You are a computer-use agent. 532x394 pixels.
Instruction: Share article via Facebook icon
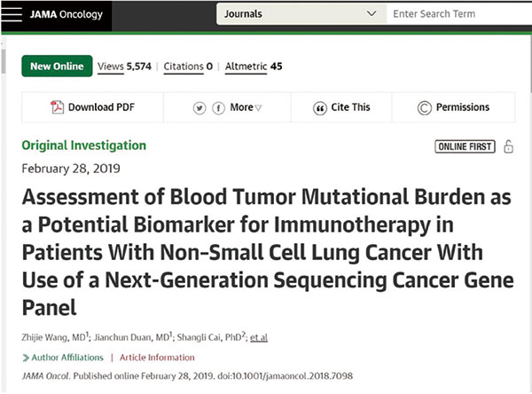[218, 108]
